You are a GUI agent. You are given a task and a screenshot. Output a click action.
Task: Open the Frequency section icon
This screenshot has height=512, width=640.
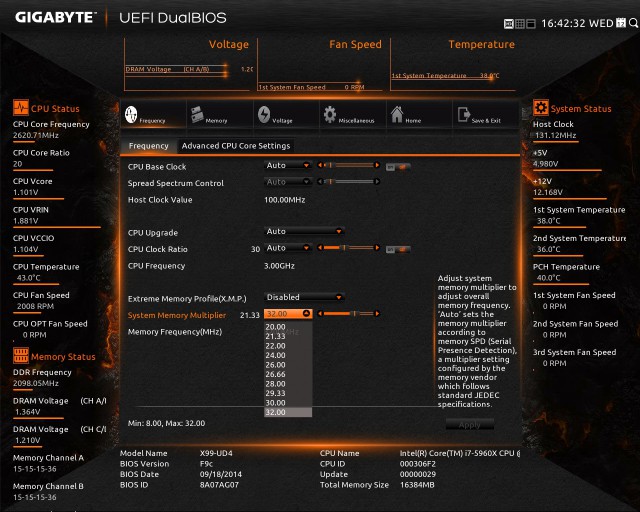click(131, 114)
